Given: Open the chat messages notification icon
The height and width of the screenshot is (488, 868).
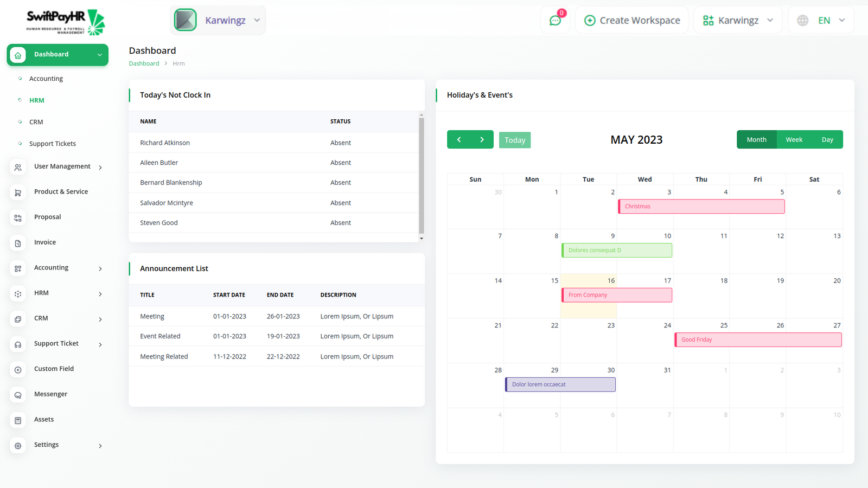Looking at the screenshot, I should (555, 21).
